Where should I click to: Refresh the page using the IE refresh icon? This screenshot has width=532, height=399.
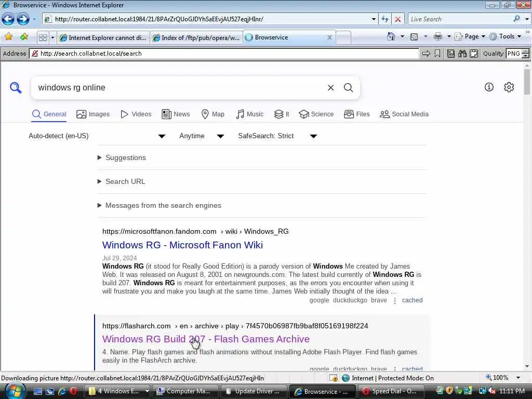click(x=385, y=19)
